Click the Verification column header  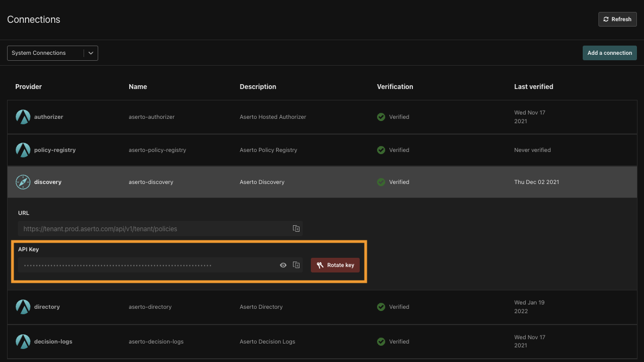click(x=395, y=87)
